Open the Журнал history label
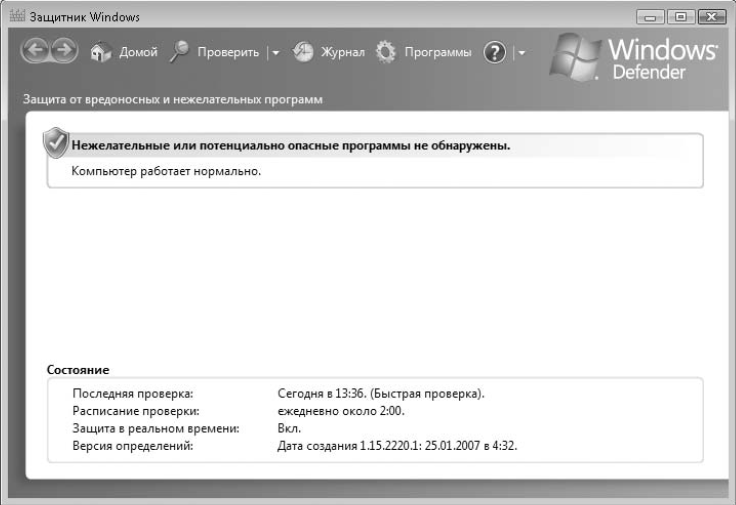The image size is (736, 505). pyautogui.click(x=343, y=52)
